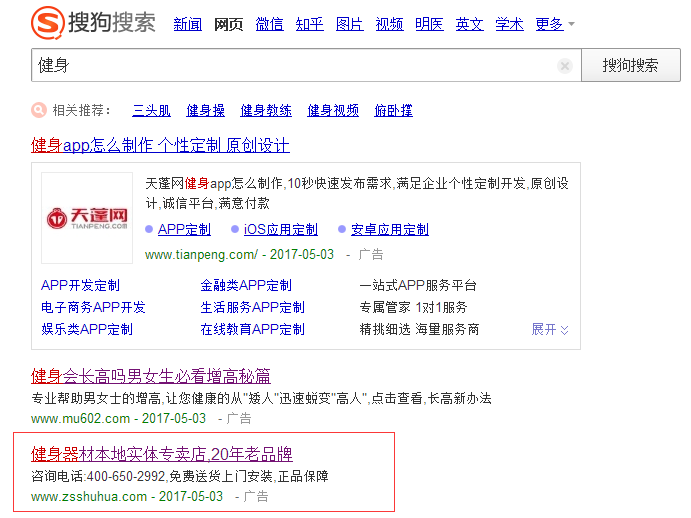691x518 pixels.
Task: Open the 电子商务APP开发 link
Action: click(93, 307)
